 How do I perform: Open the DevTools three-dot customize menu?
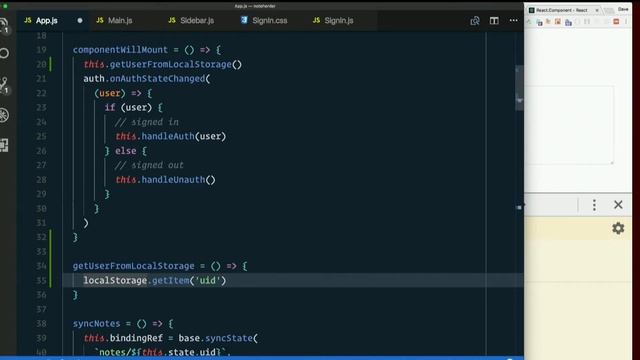pos(594,205)
